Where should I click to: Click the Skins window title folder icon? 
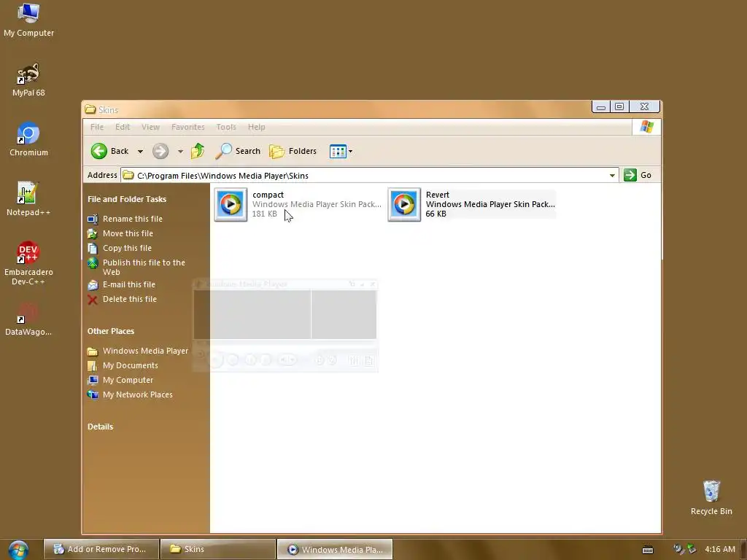coord(90,109)
